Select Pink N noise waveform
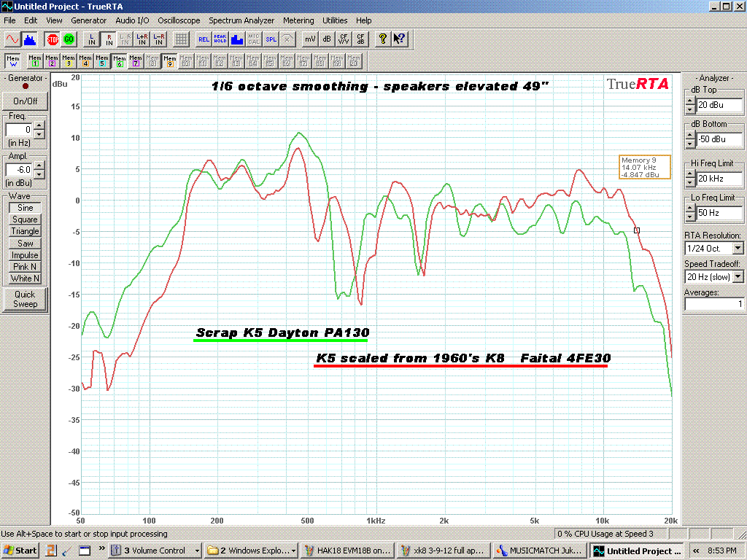This screenshot has height=560, width=747. (25, 267)
